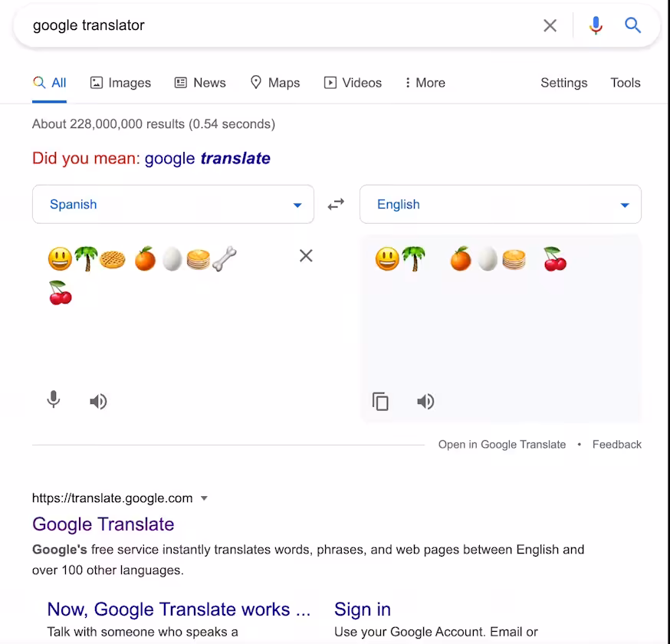
Task: Swap Spanish and English languages
Action: click(x=336, y=204)
